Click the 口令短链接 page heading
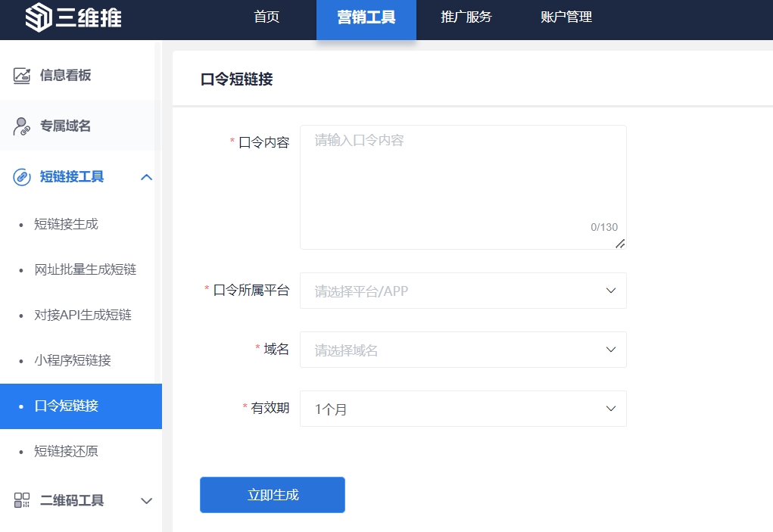This screenshot has height=532, width=773. (237, 79)
